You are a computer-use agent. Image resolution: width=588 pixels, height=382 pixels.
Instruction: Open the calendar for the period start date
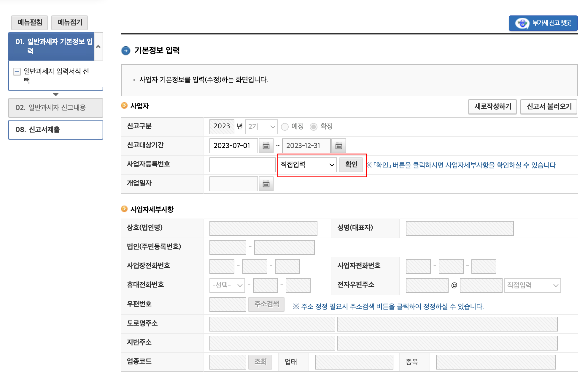click(x=266, y=146)
